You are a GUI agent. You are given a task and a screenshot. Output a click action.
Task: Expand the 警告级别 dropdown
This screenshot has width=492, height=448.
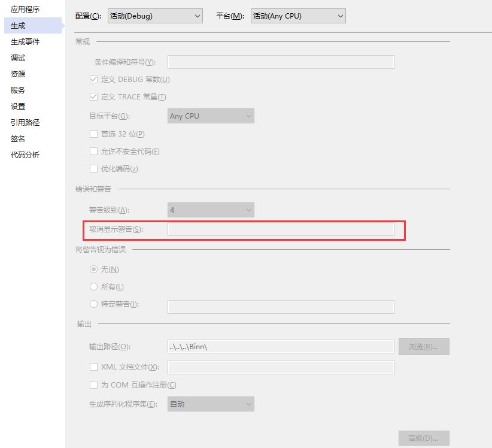[211, 210]
